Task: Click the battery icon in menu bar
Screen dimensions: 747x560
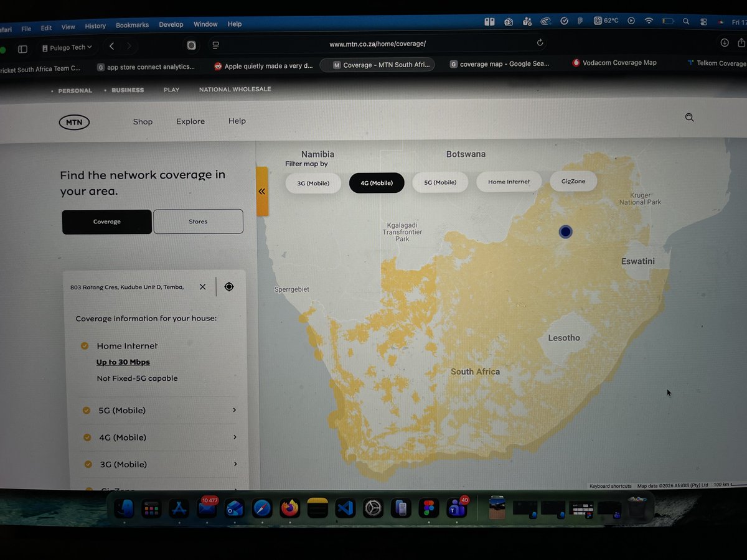Action: coord(668,21)
